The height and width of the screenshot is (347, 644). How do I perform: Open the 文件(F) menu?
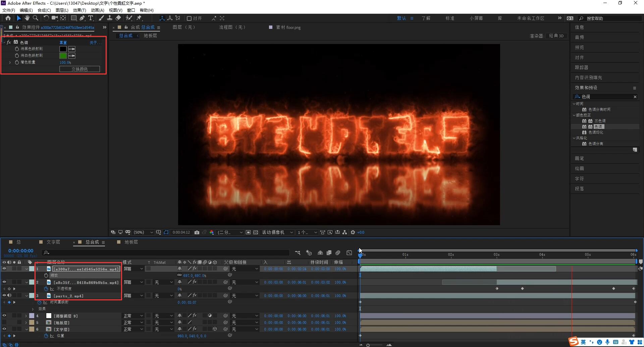click(8, 10)
